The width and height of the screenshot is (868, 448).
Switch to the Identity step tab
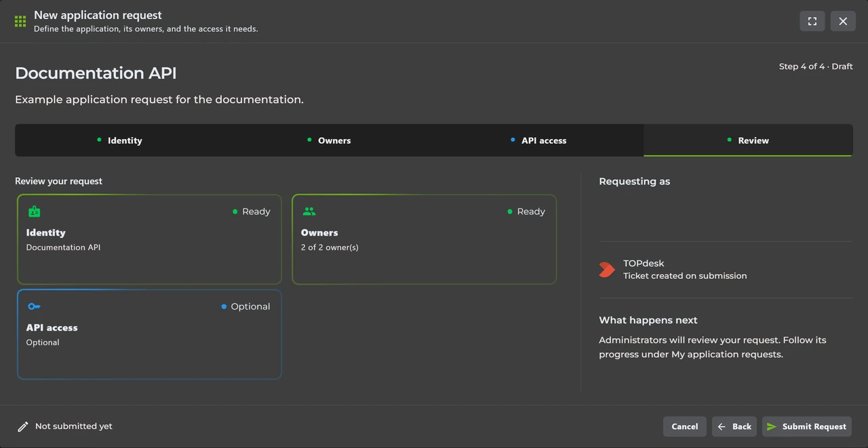click(119, 141)
